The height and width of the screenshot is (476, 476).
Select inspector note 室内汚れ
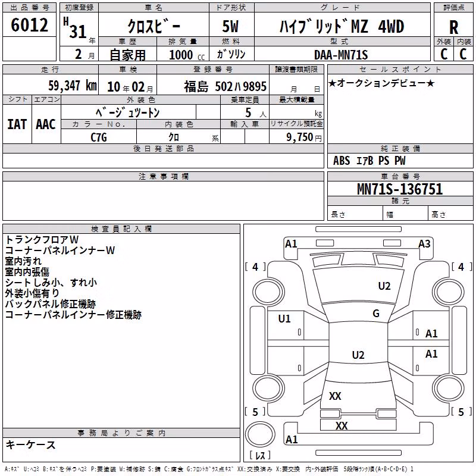pos(23,261)
